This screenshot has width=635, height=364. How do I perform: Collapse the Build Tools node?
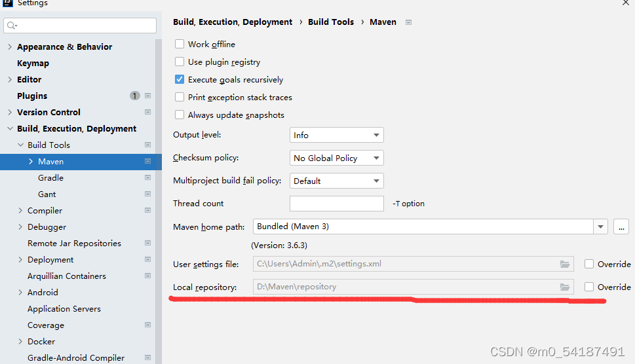pos(20,145)
